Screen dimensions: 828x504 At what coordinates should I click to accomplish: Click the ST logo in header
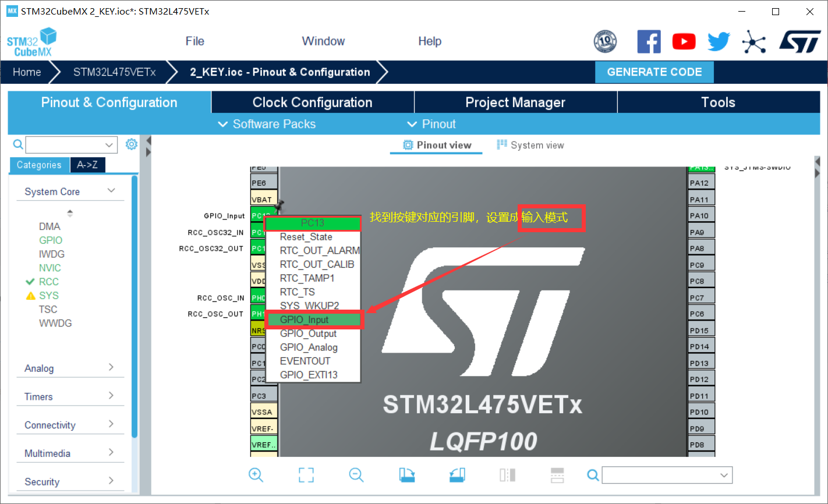pyautogui.click(x=800, y=42)
